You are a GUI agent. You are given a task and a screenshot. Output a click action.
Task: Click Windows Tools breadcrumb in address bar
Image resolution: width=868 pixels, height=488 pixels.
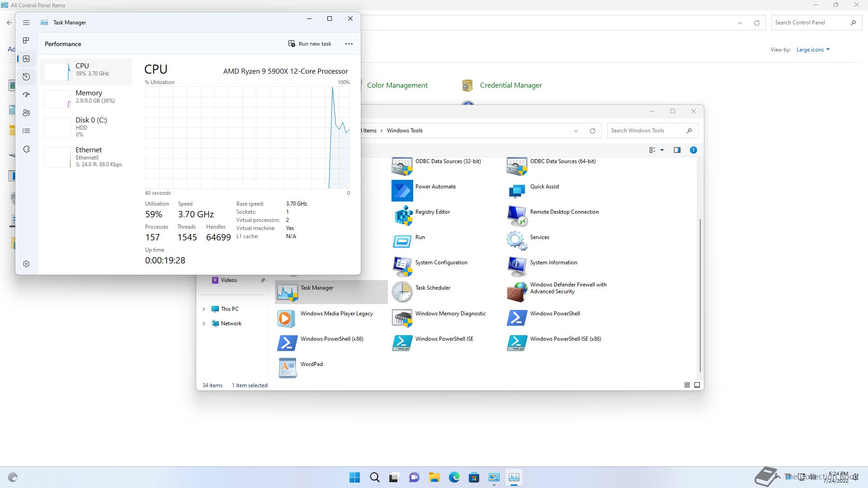point(405,131)
